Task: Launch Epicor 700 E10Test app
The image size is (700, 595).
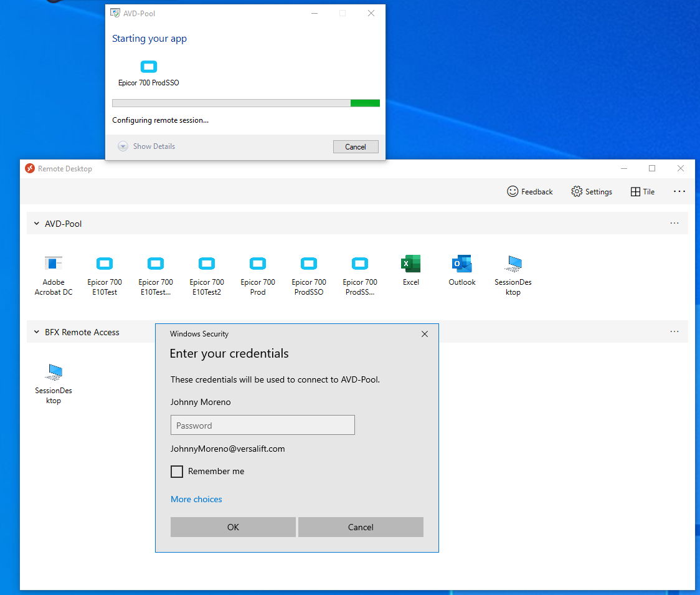Action: coord(105,274)
